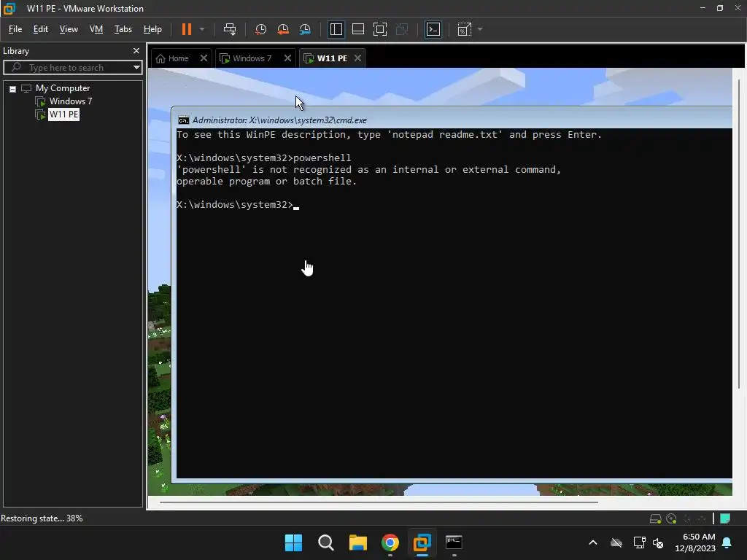
Task: Close the Library panel
Action: [x=136, y=50]
